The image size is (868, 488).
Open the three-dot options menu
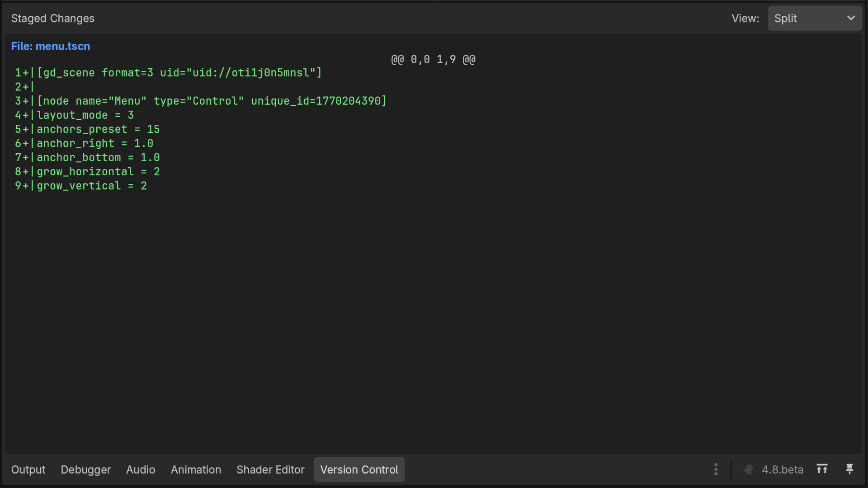tap(716, 469)
